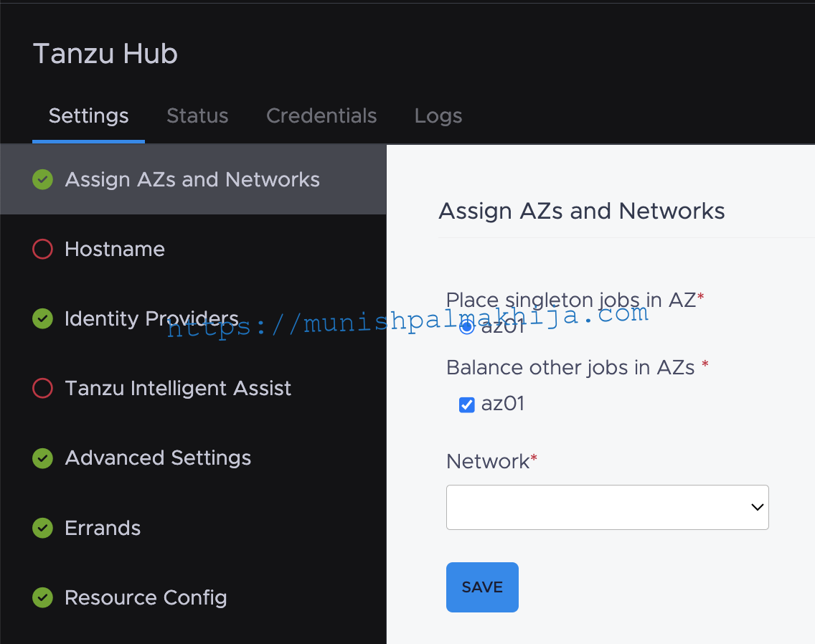Select az01 radio for singleton jobs

point(467,327)
